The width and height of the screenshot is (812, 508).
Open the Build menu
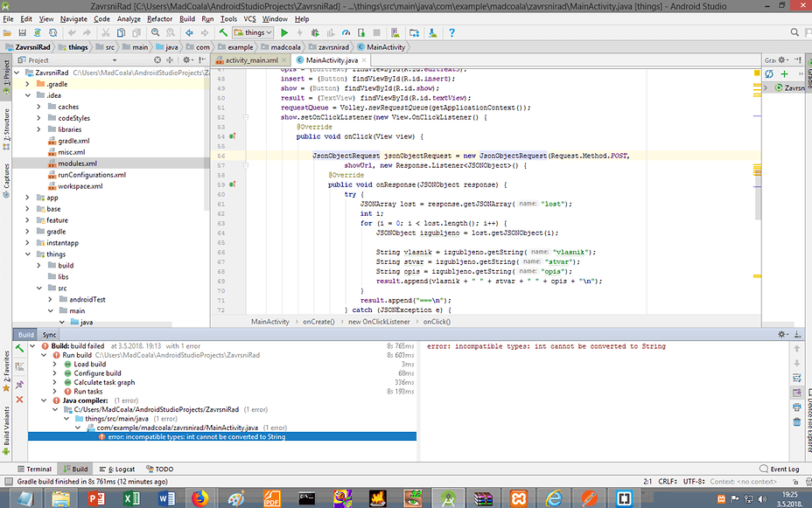(187, 19)
